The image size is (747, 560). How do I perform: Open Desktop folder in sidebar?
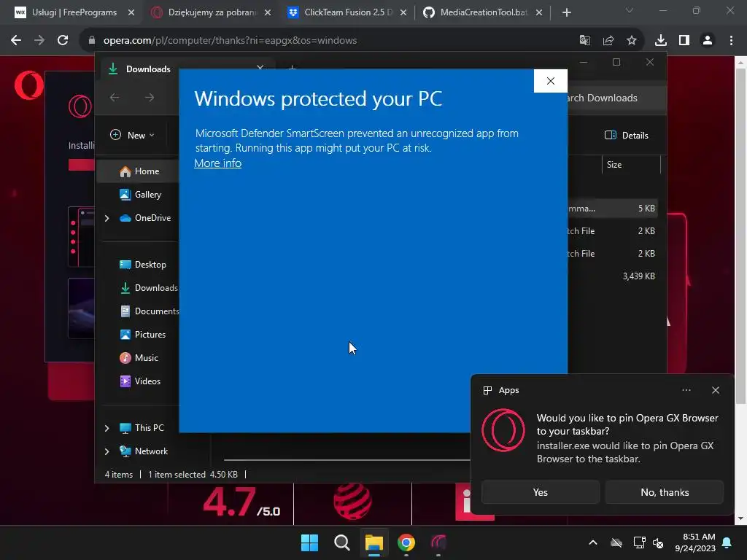pos(143,265)
